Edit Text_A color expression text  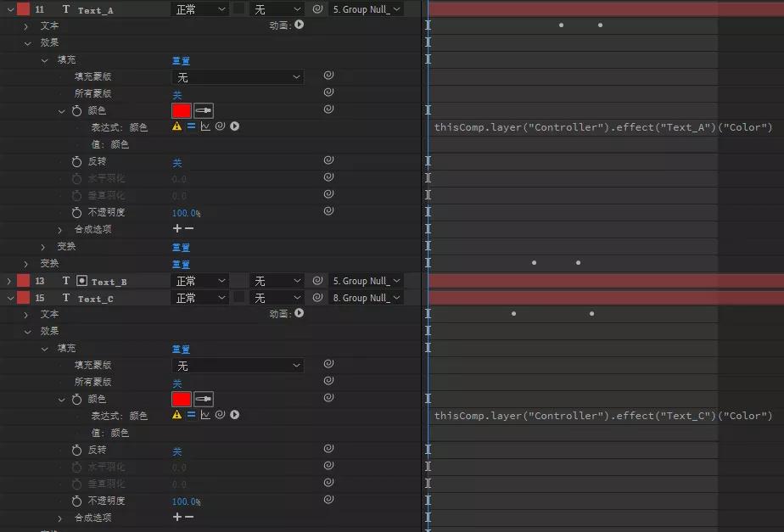[x=603, y=127]
